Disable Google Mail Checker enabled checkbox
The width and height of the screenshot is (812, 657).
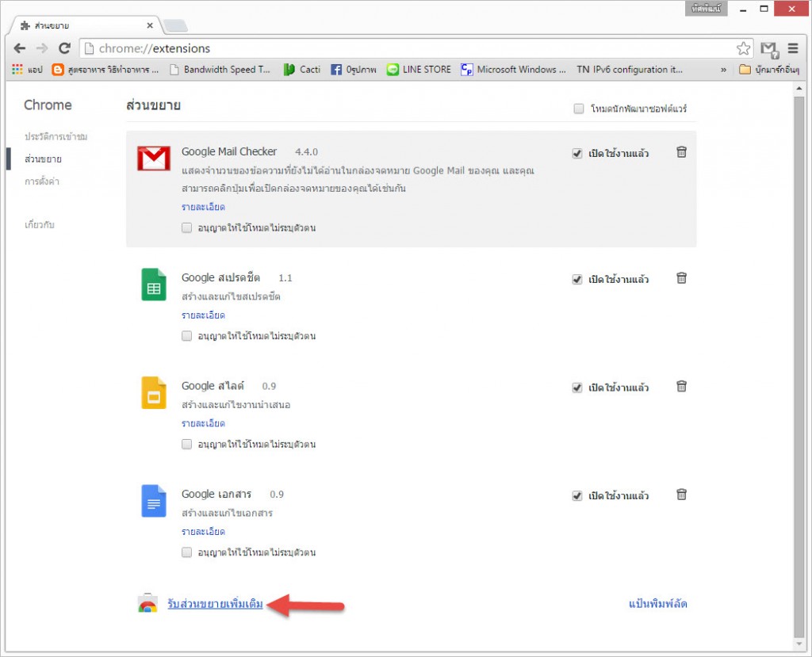577,154
